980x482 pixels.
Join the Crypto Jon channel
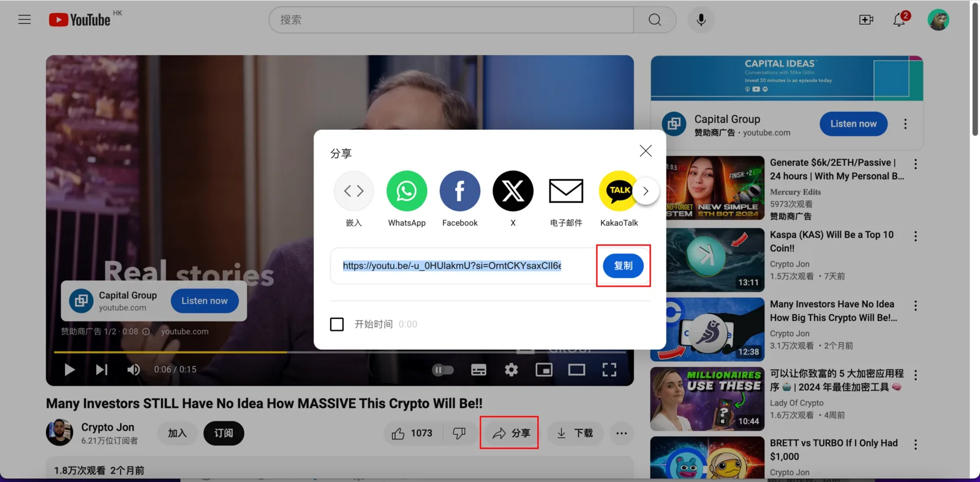(177, 433)
